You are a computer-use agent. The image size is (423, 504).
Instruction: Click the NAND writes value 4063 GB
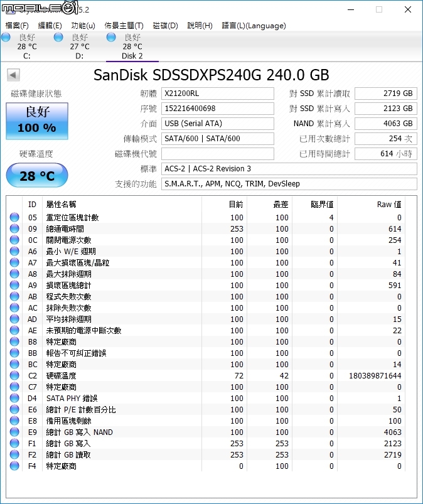pos(386,124)
